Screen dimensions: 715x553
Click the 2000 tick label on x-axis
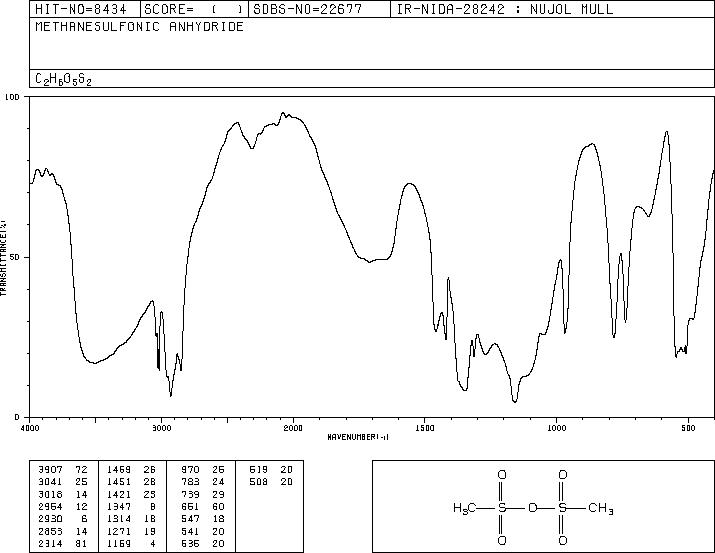click(x=293, y=428)
